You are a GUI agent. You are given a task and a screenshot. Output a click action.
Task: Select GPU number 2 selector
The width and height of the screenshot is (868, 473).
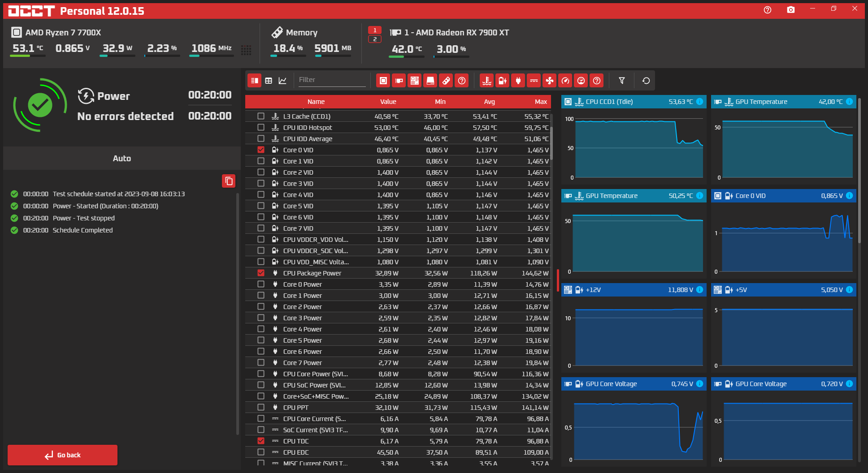click(x=375, y=39)
